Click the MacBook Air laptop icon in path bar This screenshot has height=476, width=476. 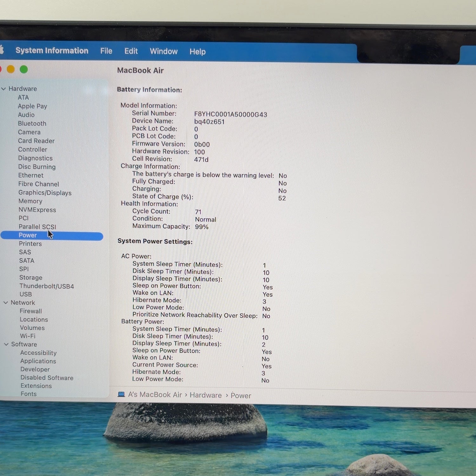pyautogui.click(x=121, y=394)
